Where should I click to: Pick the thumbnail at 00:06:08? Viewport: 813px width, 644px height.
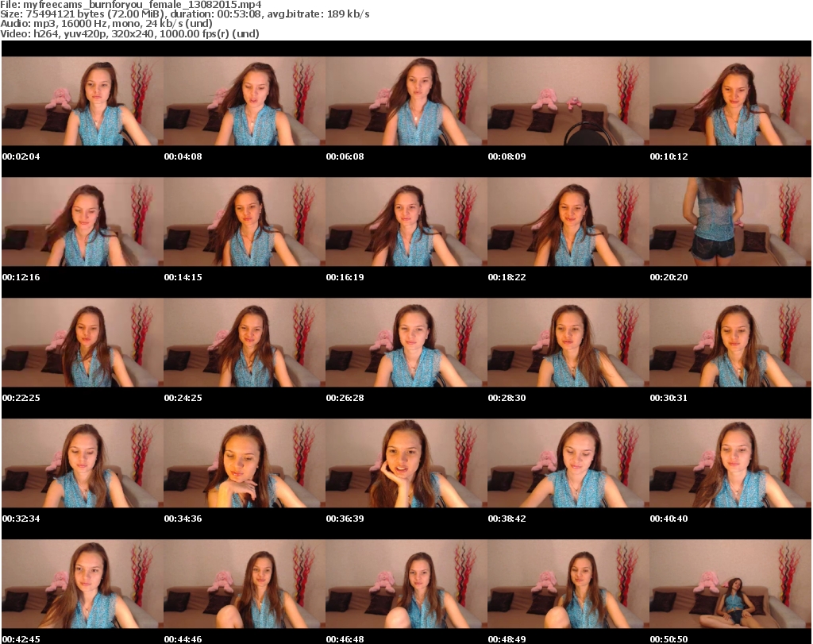(406, 101)
